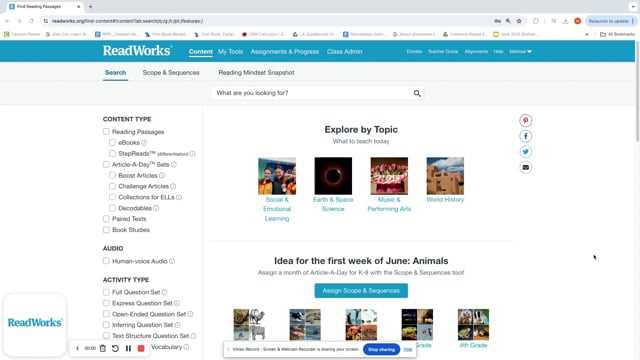Check the Full Question Set checkbox
The width and height of the screenshot is (640, 360).
pos(106,292)
